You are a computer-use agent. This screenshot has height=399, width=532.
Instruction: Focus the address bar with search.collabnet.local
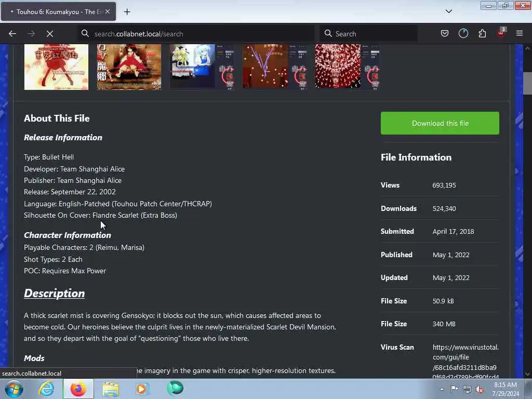(x=195, y=34)
